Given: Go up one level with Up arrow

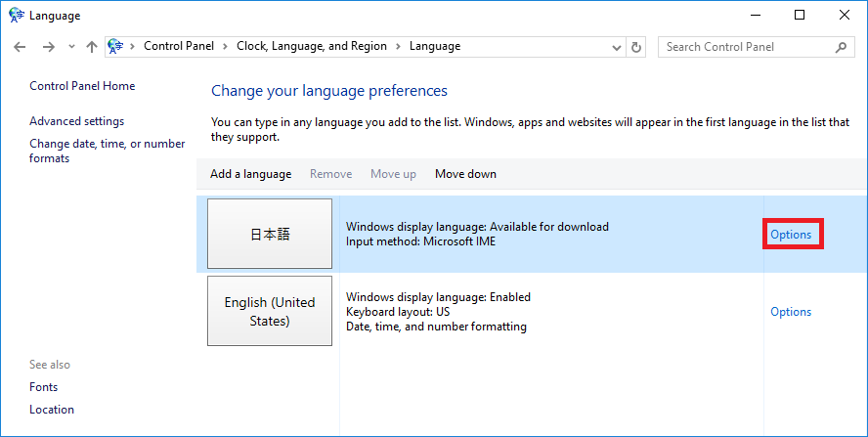Looking at the screenshot, I should tap(92, 47).
